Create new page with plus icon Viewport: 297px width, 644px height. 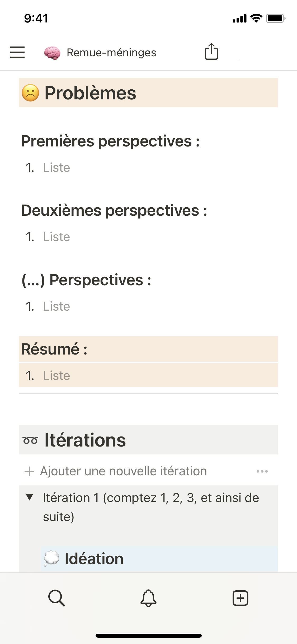click(240, 597)
